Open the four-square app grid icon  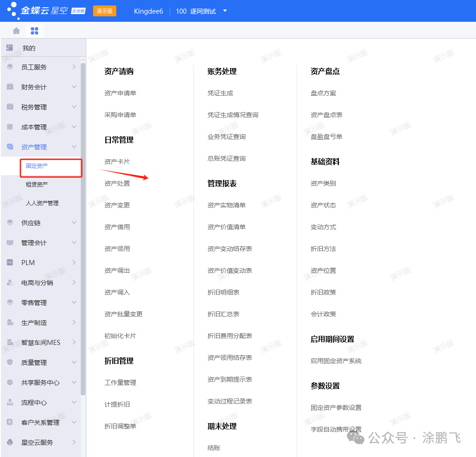(x=35, y=31)
